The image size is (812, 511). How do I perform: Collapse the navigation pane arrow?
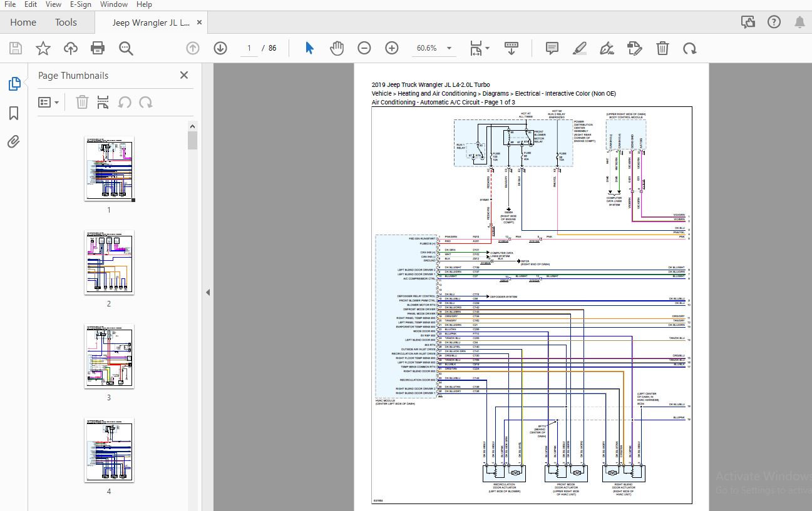[207, 292]
